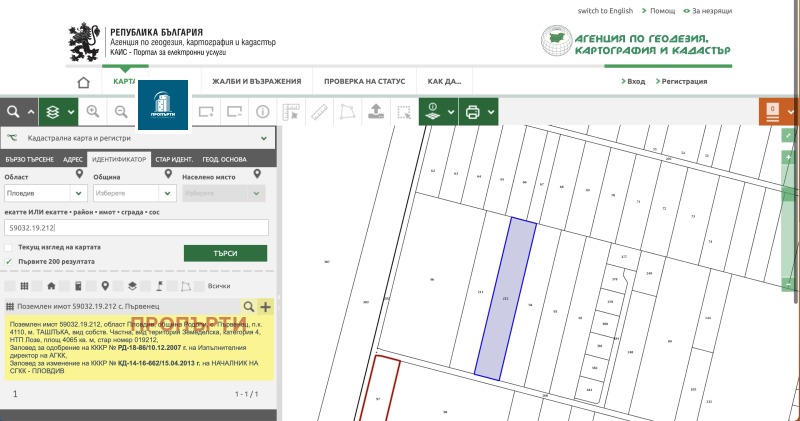Click the 'switch to English' link

(605, 11)
